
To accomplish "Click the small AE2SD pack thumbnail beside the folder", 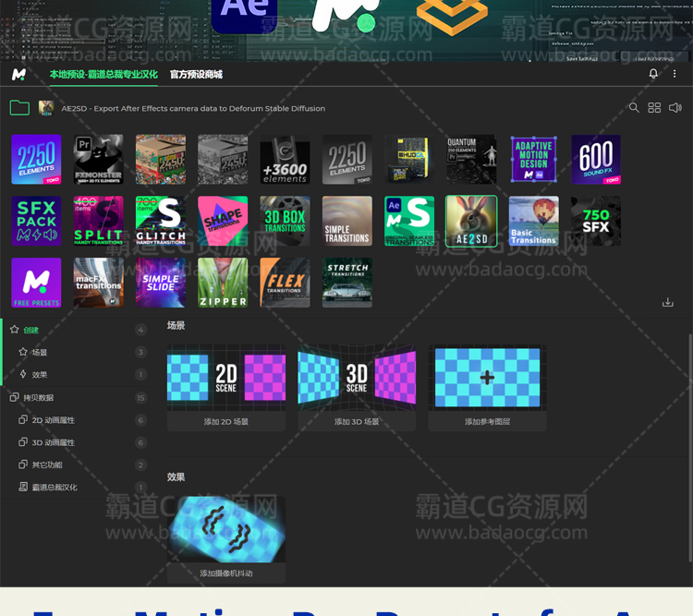I will [46, 108].
